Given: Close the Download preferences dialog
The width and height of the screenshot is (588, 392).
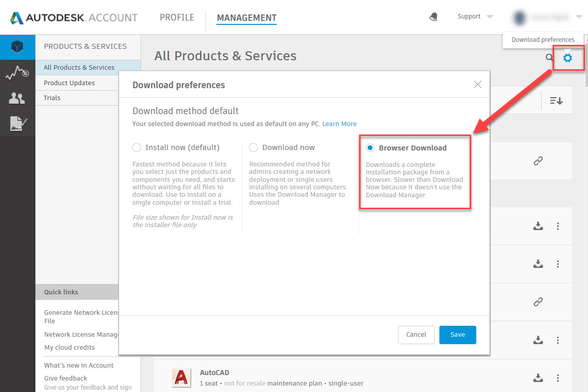Looking at the screenshot, I should (477, 84).
